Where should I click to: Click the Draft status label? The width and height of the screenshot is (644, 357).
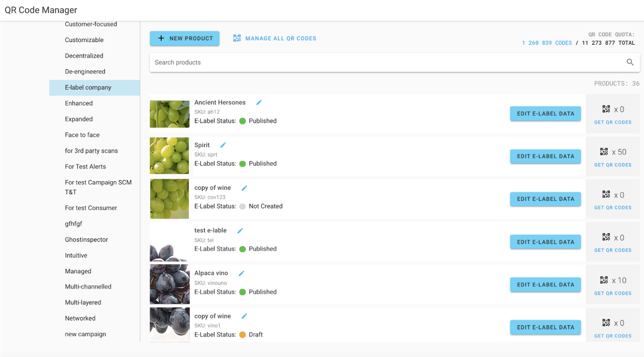pyautogui.click(x=256, y=335)
